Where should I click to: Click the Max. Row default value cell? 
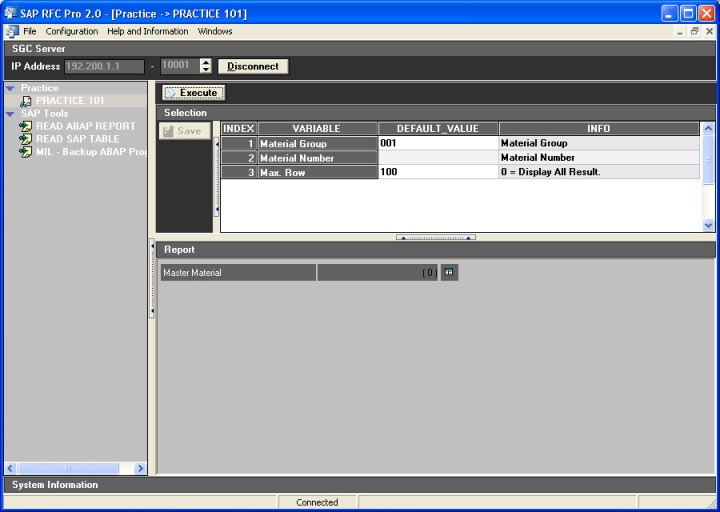(438, 172)
